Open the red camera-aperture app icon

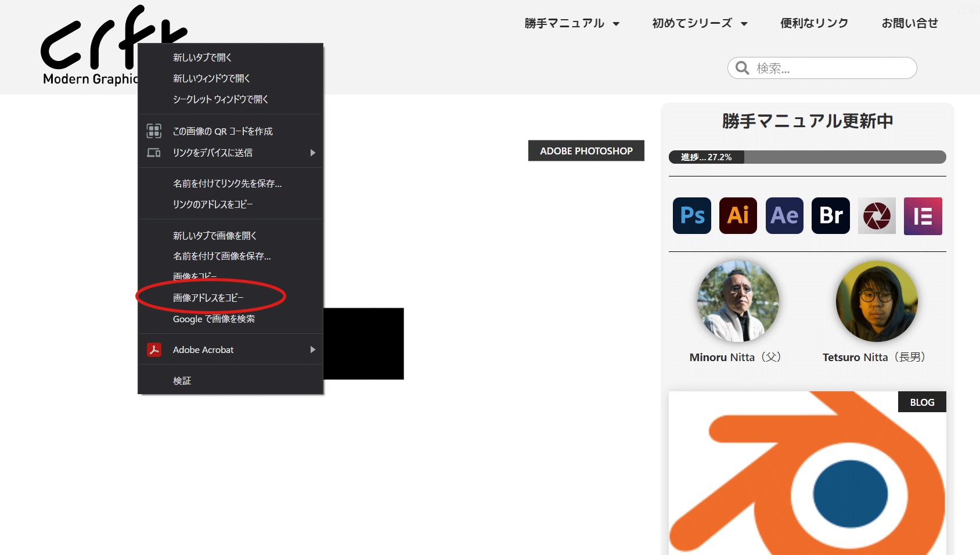pos(877,215)
